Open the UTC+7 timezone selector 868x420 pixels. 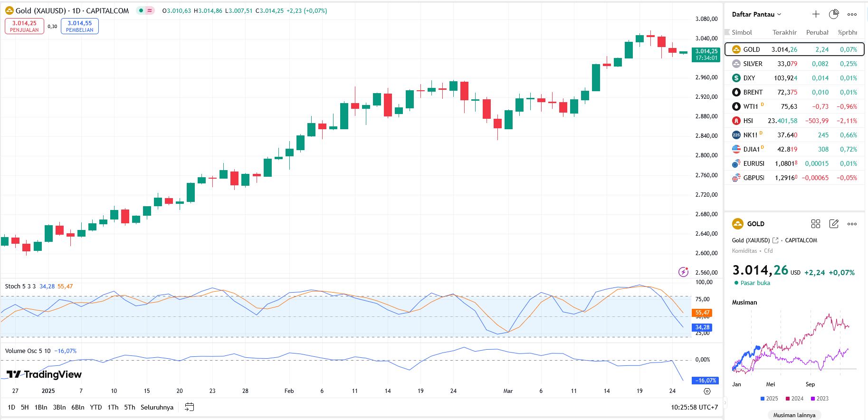coord(694,407)
